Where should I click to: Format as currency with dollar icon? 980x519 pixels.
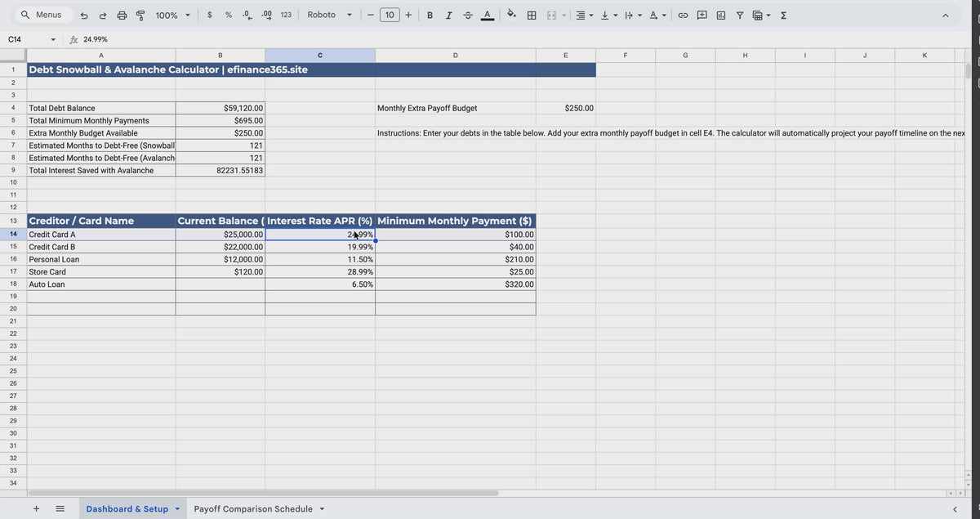(x=210, y=15)
